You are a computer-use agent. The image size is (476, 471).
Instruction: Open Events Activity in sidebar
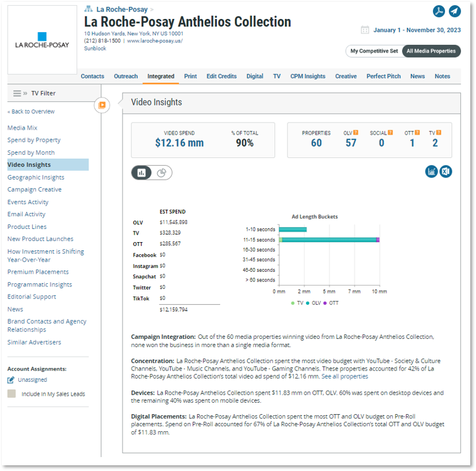tap(28, 202)
